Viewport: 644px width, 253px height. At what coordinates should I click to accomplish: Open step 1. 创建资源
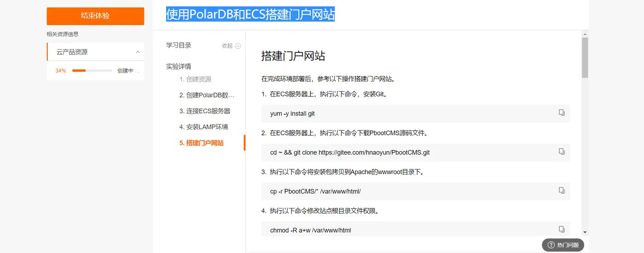click(195, 79)
